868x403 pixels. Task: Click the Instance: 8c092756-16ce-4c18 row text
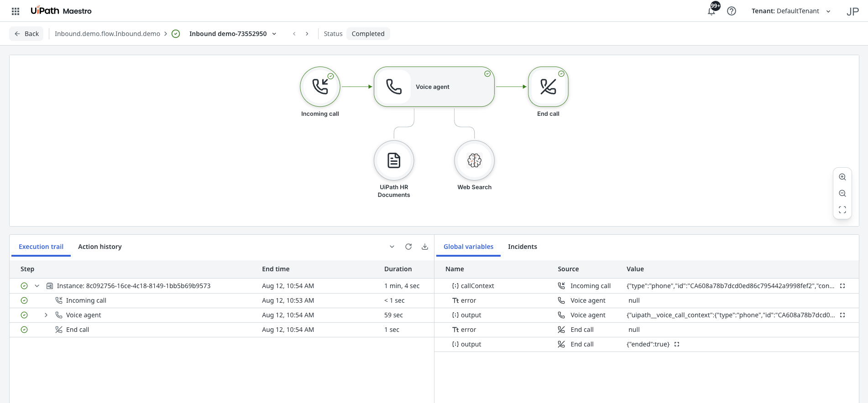point(134,286)
